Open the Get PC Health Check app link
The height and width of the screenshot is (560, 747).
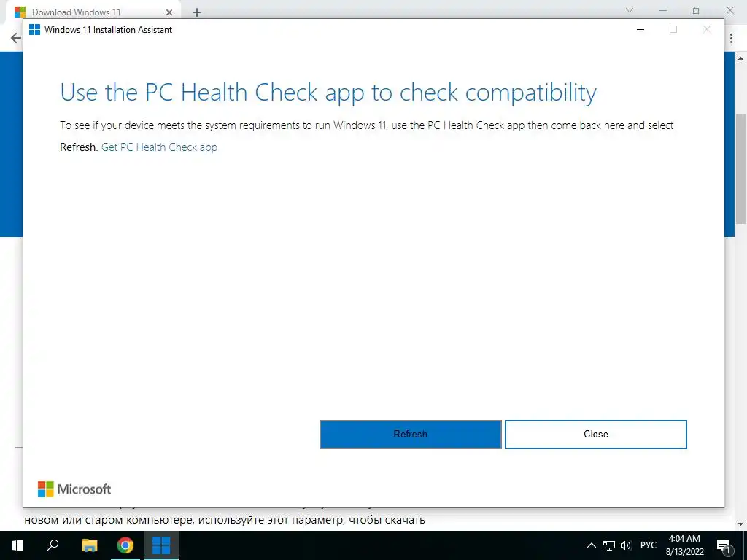159,147
